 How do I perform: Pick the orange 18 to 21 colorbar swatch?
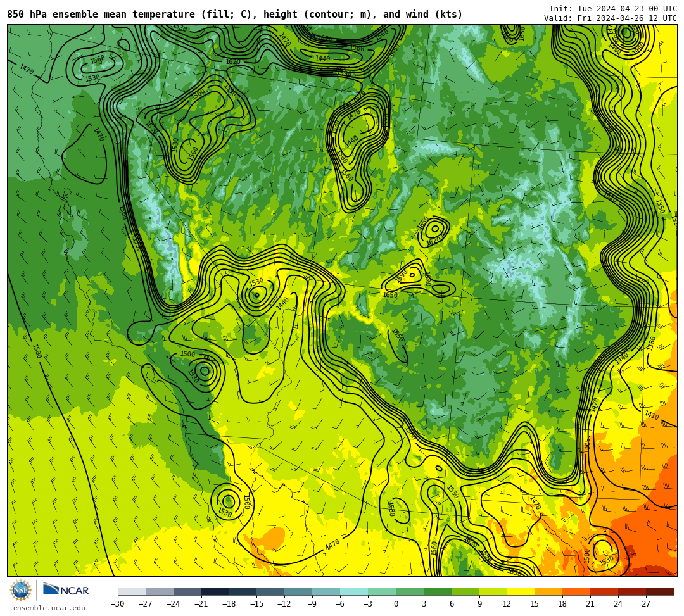click(577, 591)
